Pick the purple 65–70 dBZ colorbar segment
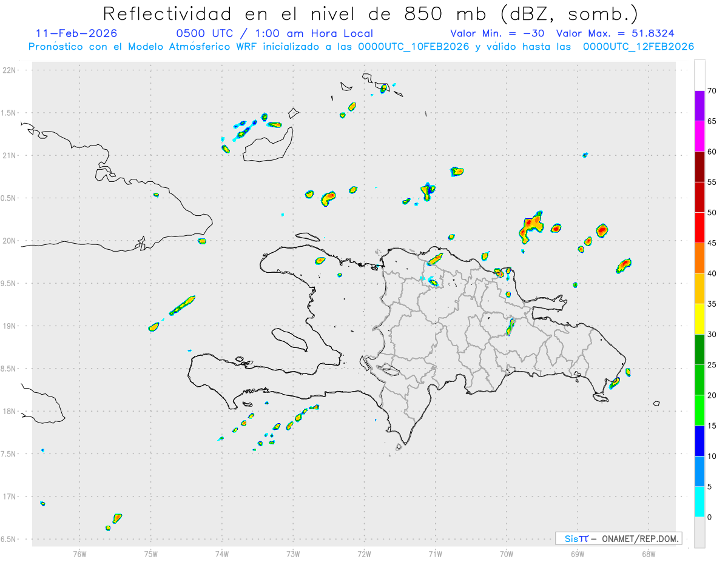This screenshot has width=728, height=562. (x=699, y=105)
